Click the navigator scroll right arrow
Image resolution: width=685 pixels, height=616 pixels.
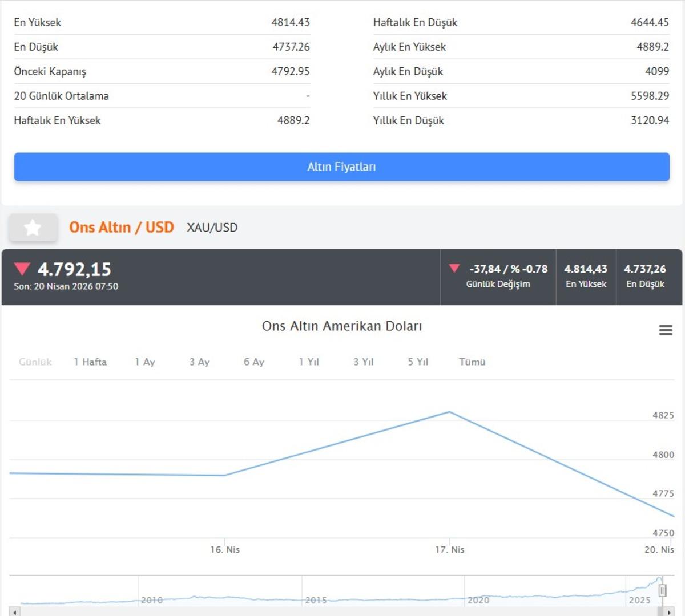point(669,612)
